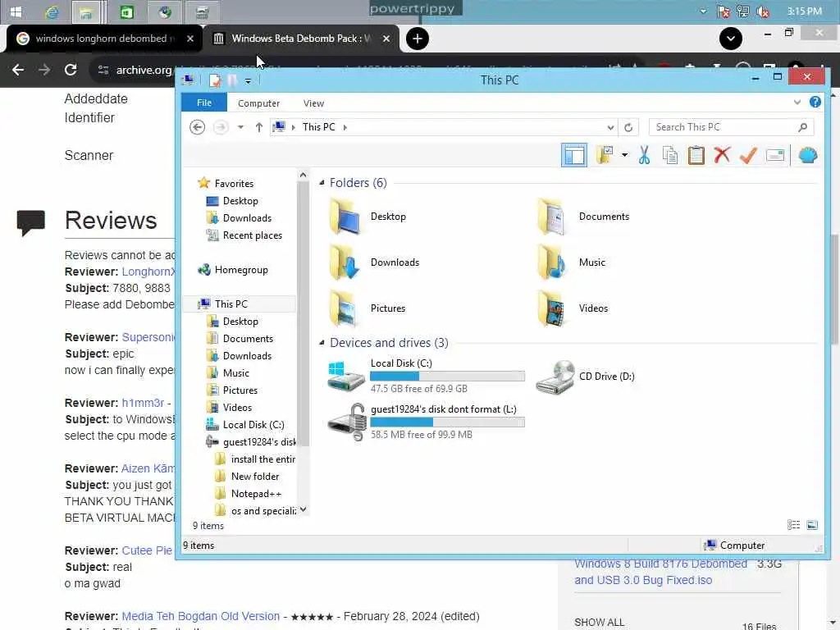
Task: Reload the archive.org page
Action: coord(71,70)
